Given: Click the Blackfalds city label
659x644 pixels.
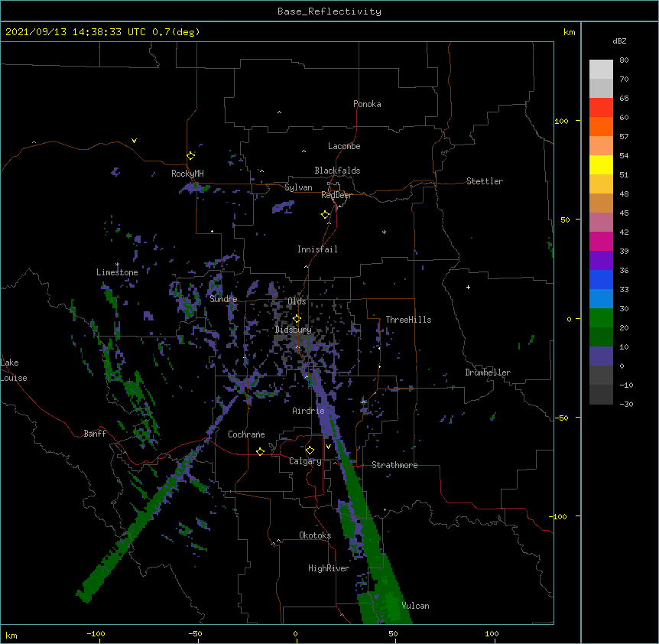Looking at the screenshot, I should click(337, 171).
